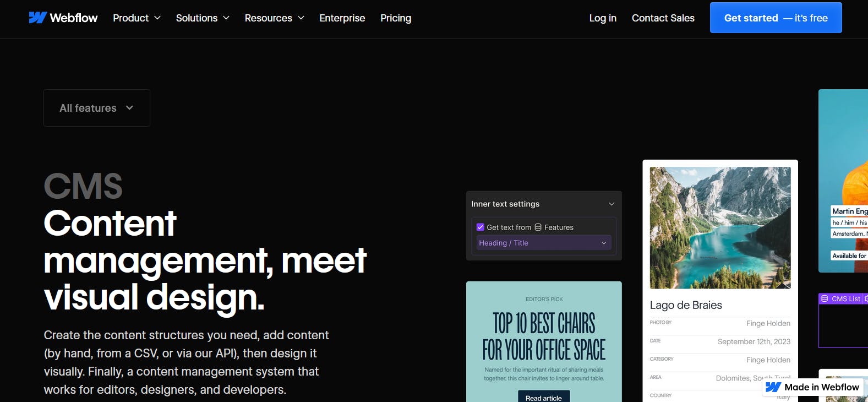Click the Amsterdam location tag

(x=849, y=233)
